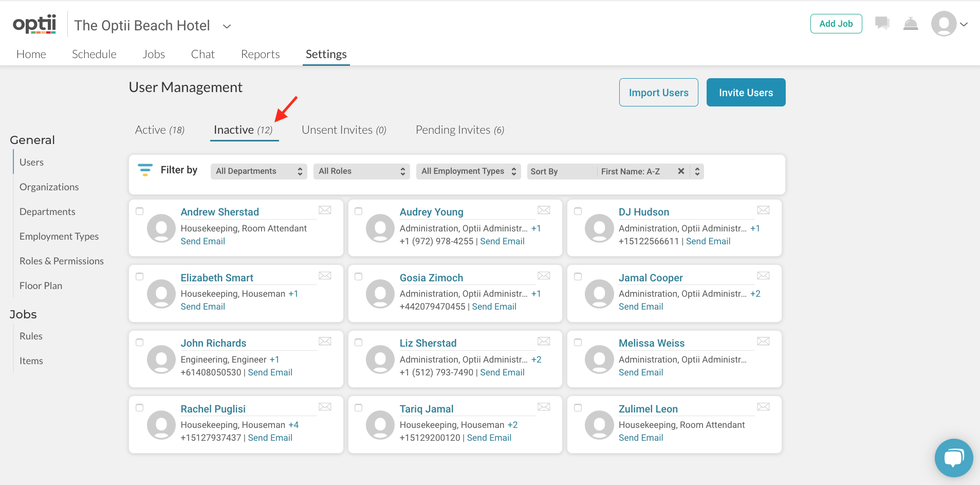Click Rachel Puglisi's avatar picture
This screenshot has height=485, width=980.
(x=161, y=425)
